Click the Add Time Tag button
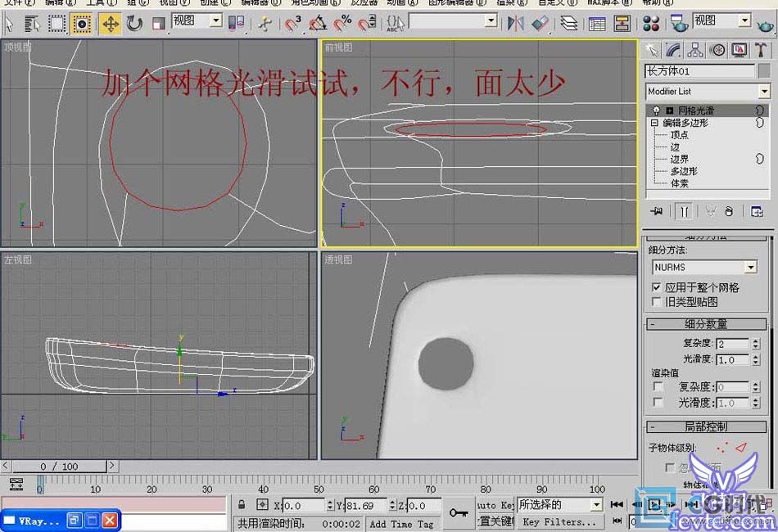 tap(401, 524)
